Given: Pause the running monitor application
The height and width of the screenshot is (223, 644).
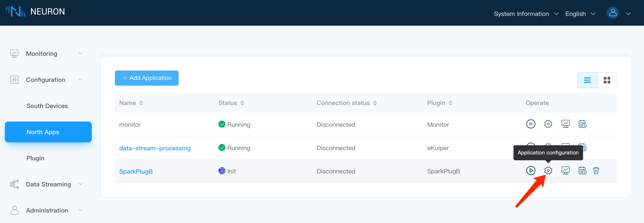Looking at the screenshot, I should [x=531, y=124].
